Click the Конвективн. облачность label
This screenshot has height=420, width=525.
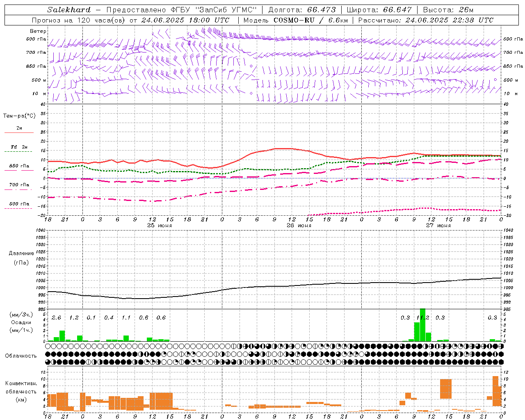[21, 388]
